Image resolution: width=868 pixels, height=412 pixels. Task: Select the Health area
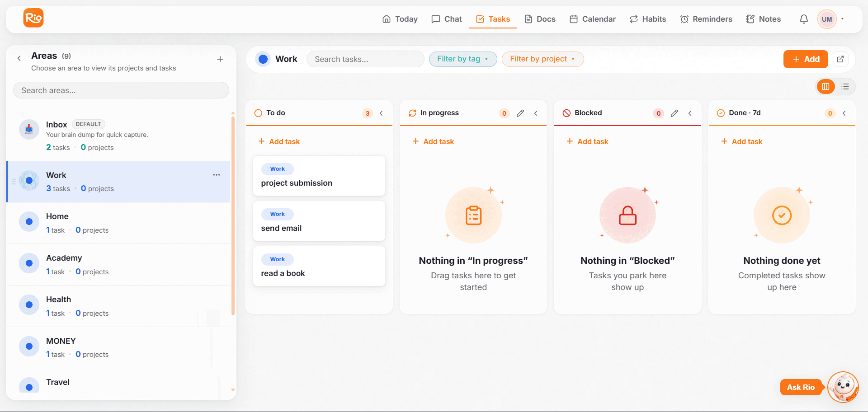(118, 306)
